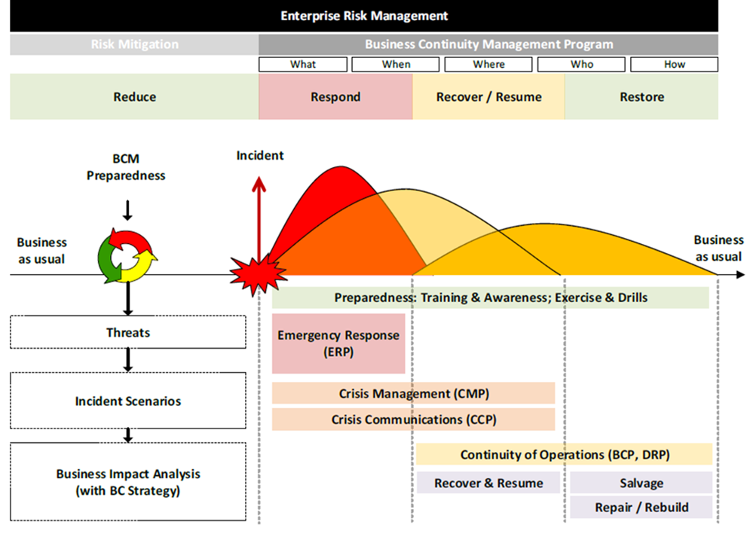Click the BCM Preparedness cycle arrows icon

[127, 258]
